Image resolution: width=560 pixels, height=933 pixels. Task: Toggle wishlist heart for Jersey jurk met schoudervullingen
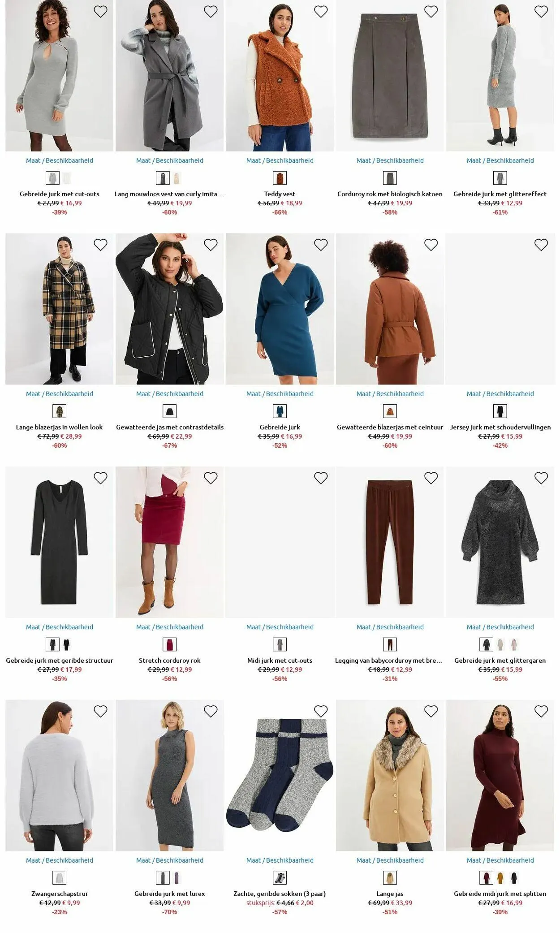[541, 245]
